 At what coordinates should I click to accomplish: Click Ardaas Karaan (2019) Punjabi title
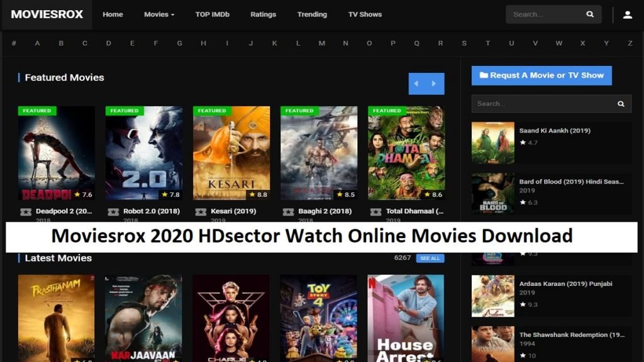pyautogui.click(x=565, y=283)
